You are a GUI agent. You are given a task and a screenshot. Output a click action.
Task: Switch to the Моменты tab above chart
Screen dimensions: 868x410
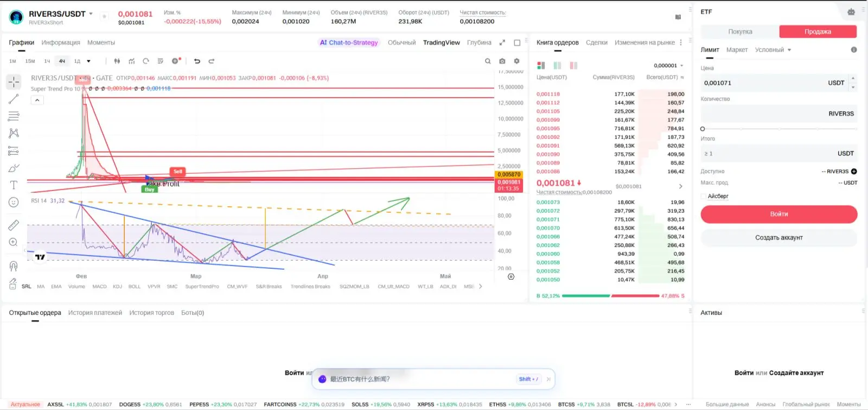(101, 42)
